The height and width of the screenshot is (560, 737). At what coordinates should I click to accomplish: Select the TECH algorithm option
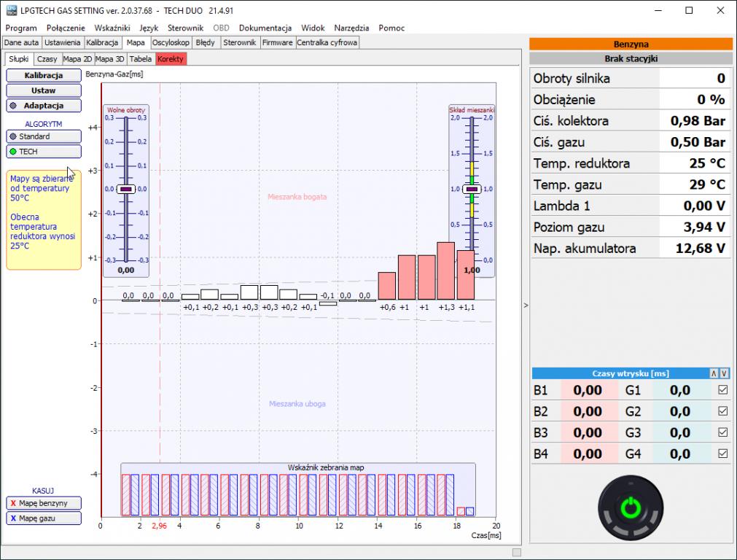(44, 152)
